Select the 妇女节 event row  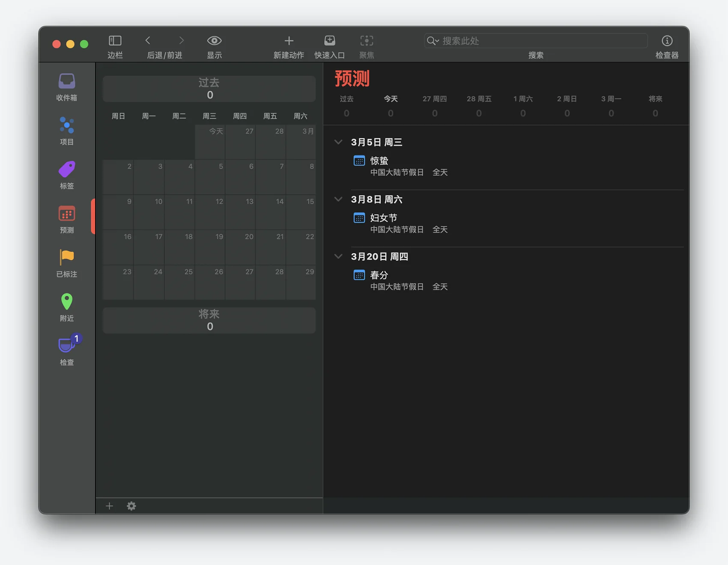coord(517,223)
